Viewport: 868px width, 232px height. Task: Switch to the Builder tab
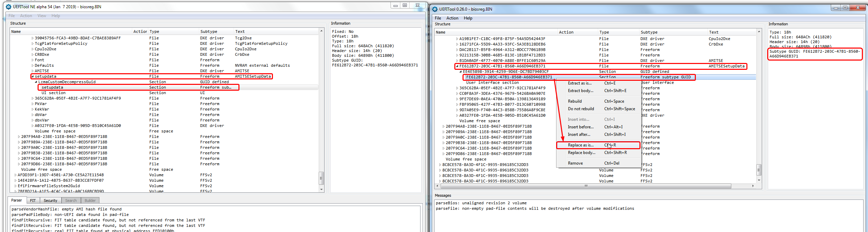coord(90,201)
